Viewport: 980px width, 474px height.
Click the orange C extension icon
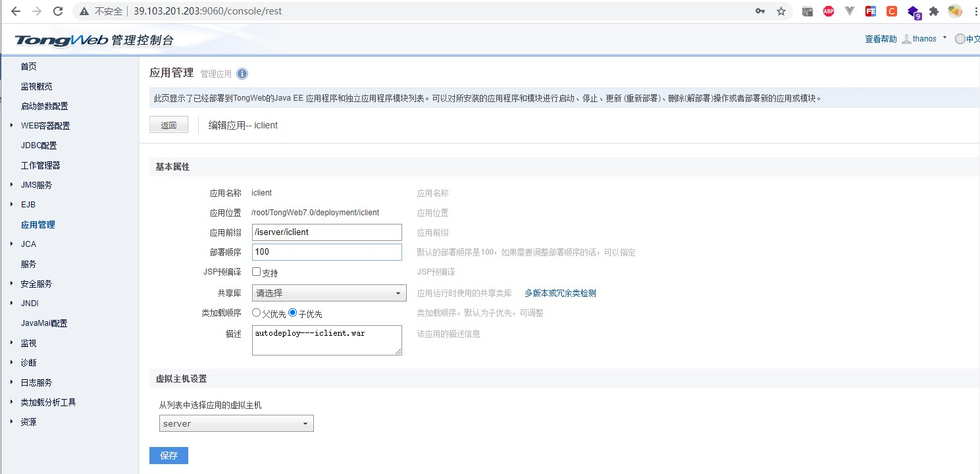tap(892, 11)
